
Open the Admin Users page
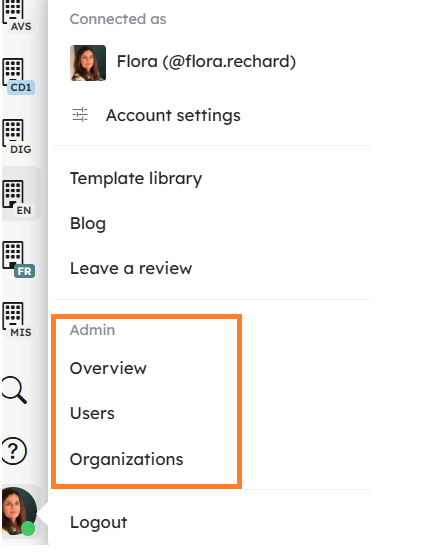pyautogui.click(x=92, y=413)
